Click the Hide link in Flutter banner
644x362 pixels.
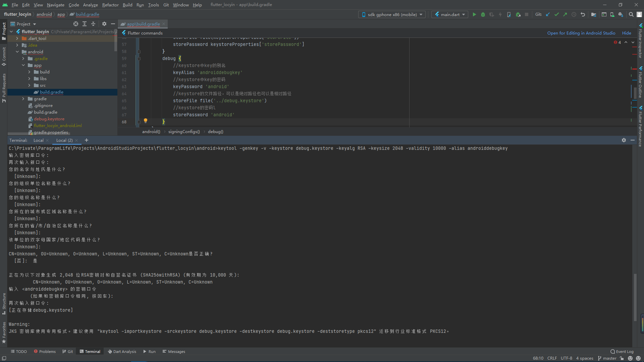[627, 33]
